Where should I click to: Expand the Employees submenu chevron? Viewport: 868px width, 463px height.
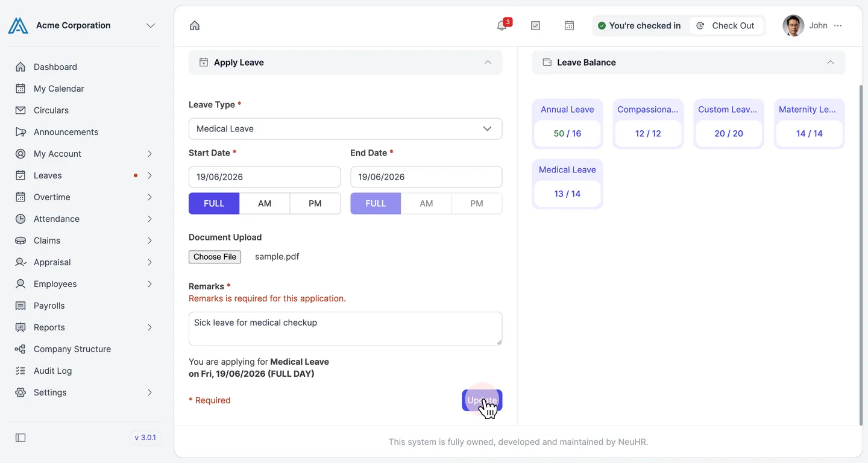pyautogui.click(x=149, y=284)
